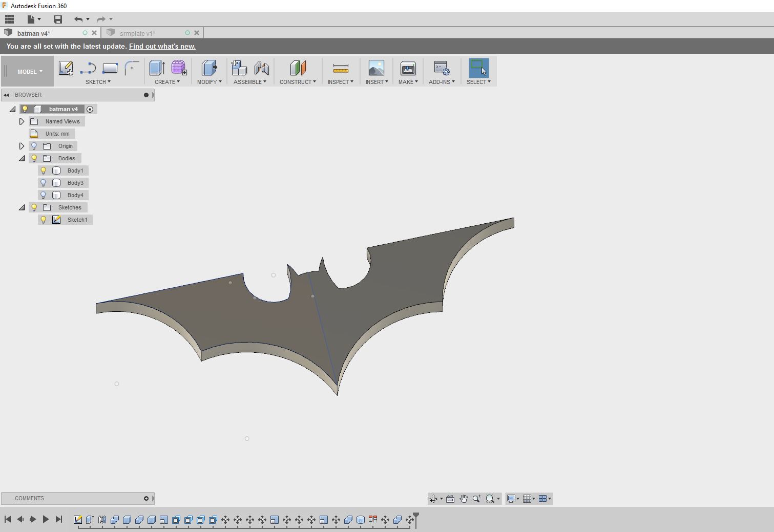Click the Create Form sculpt icon
Screen dimensions: 774x532
pyautogui.click(x=179, y=68)
